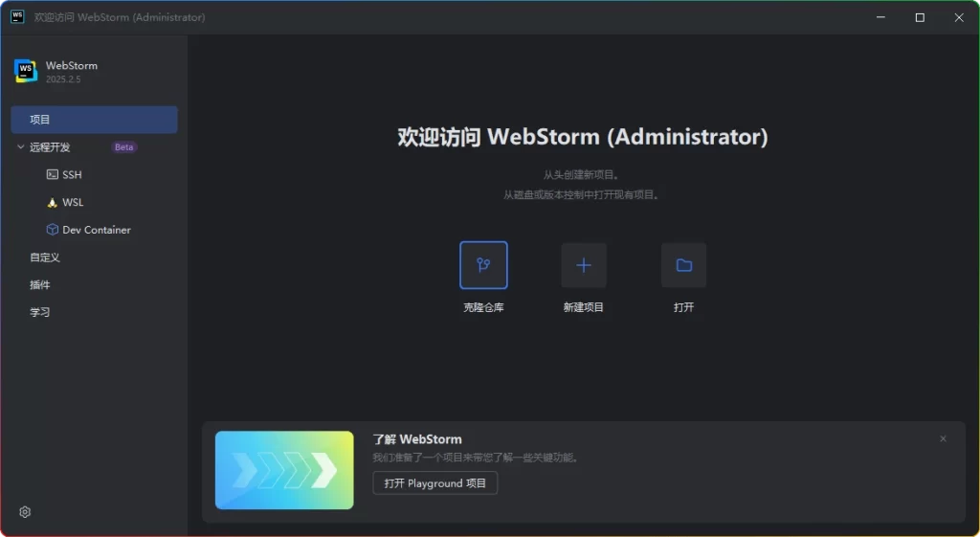This screenshot has height=537, width=980.
Task: Minimize the WebStorm window
Action: pyautogui.click(x=880, y=17)
